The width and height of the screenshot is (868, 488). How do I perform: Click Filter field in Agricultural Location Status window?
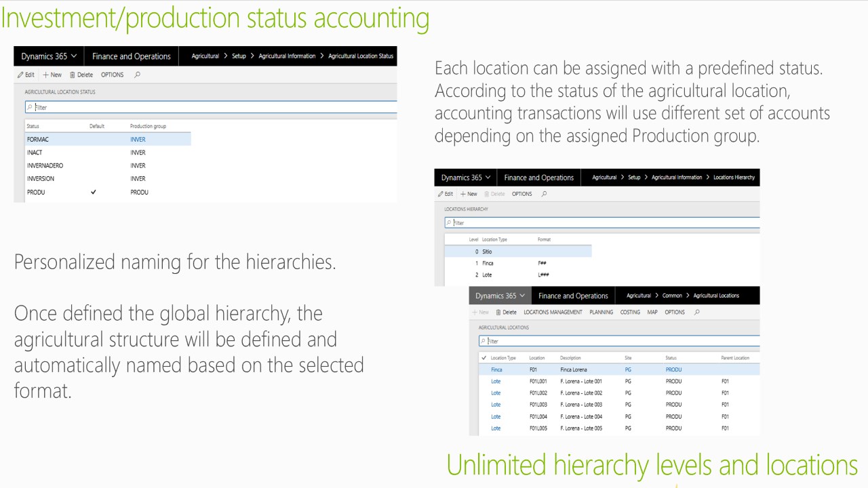coord(211,107)
